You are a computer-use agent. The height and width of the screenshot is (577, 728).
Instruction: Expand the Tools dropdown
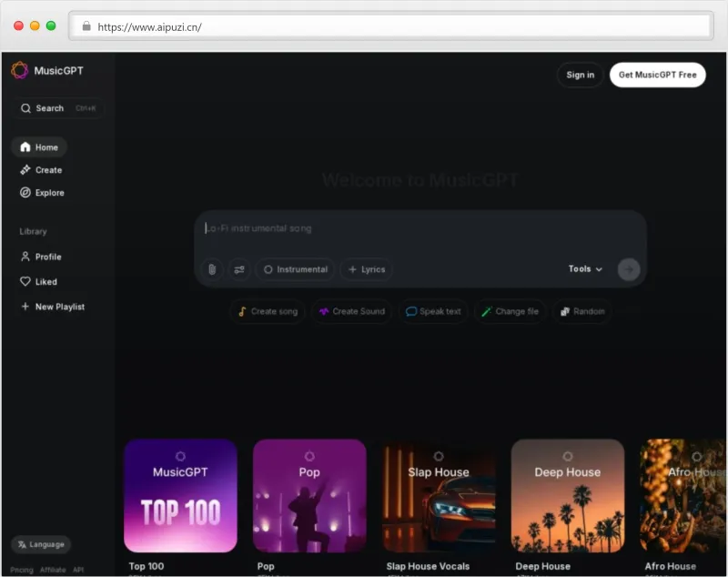(585, 269)
